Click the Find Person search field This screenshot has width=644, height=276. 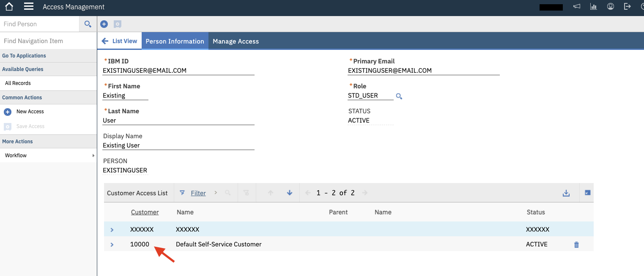click(x=39, y=24)
